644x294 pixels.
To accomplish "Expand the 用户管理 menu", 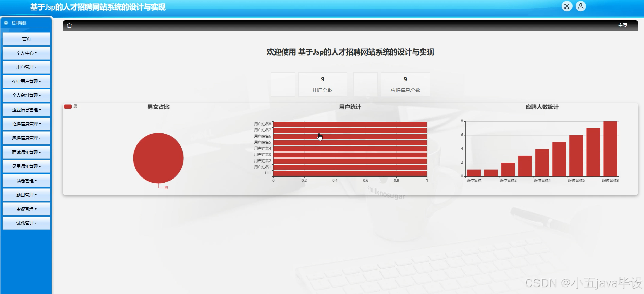I will click(x=27, y=67).
